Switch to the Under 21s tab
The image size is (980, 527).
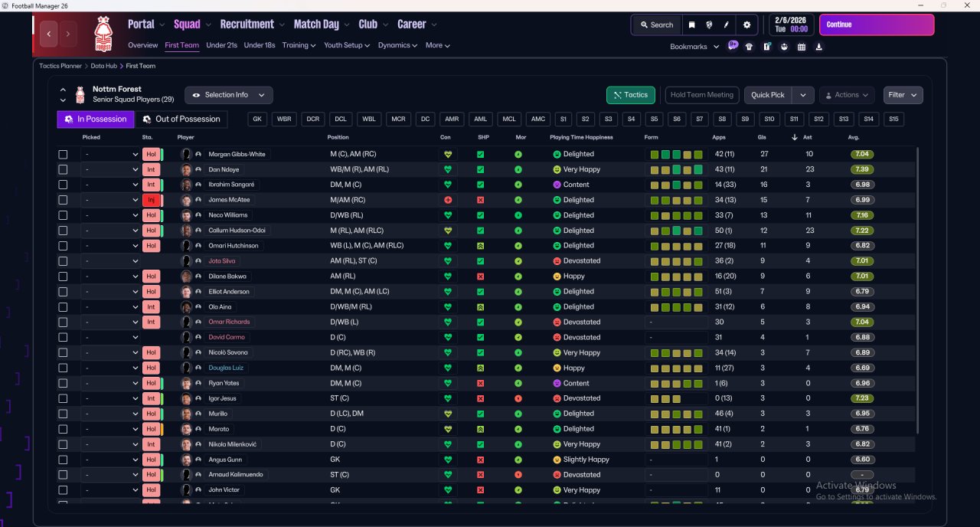pyautogui.click(x=221, y=45)
